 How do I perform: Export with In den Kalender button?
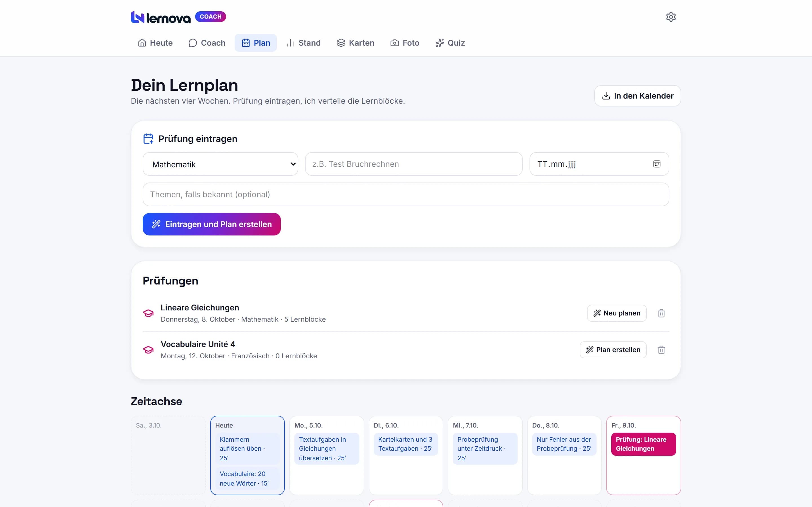[x=637, y=96]
